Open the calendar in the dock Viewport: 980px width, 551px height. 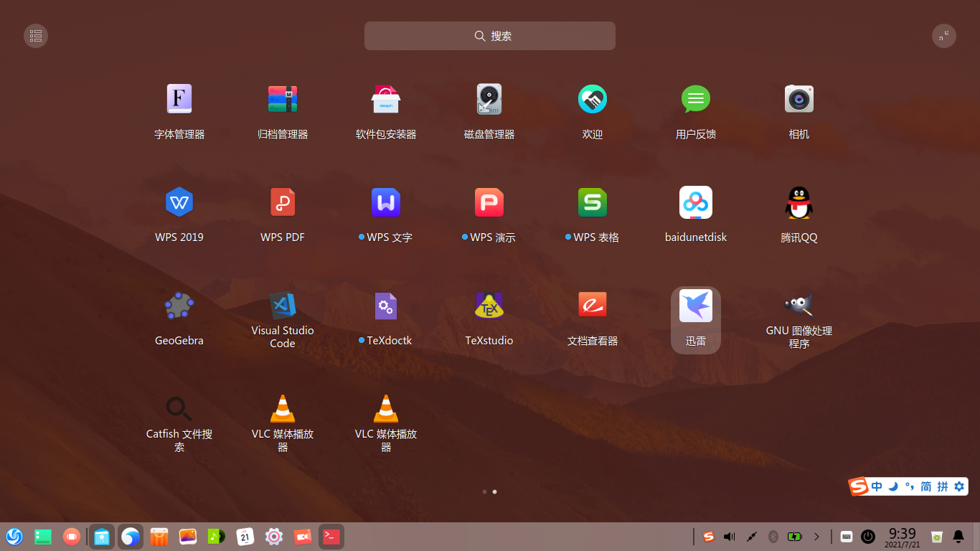point(245,536)
